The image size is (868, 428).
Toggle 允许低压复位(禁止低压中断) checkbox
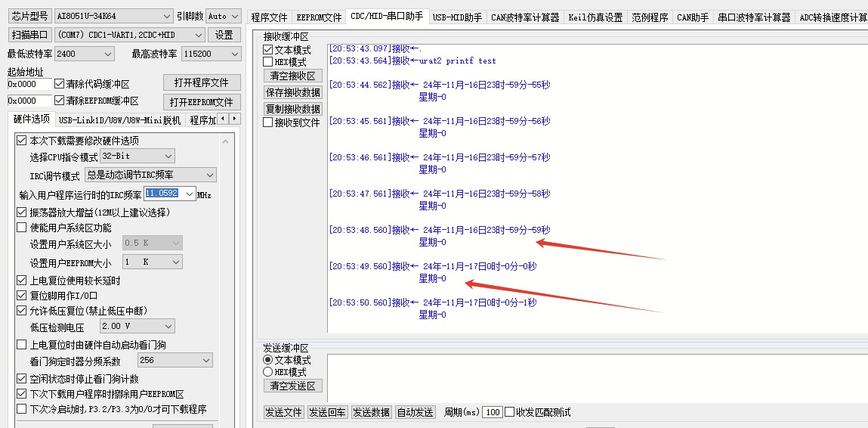22,311
